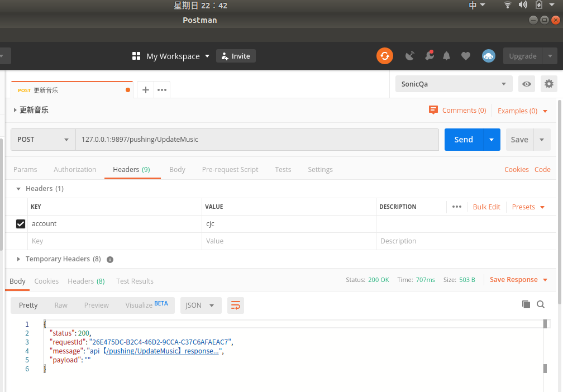Click the Invite button
The height and width of the screenshot is (392, 563).
236,56
